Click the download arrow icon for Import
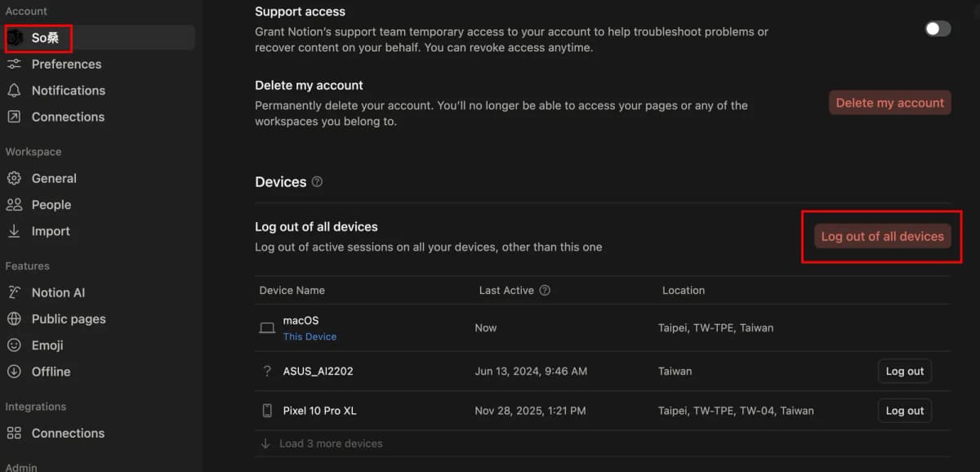This screenshot has width=980, height=472. point(14,231)
